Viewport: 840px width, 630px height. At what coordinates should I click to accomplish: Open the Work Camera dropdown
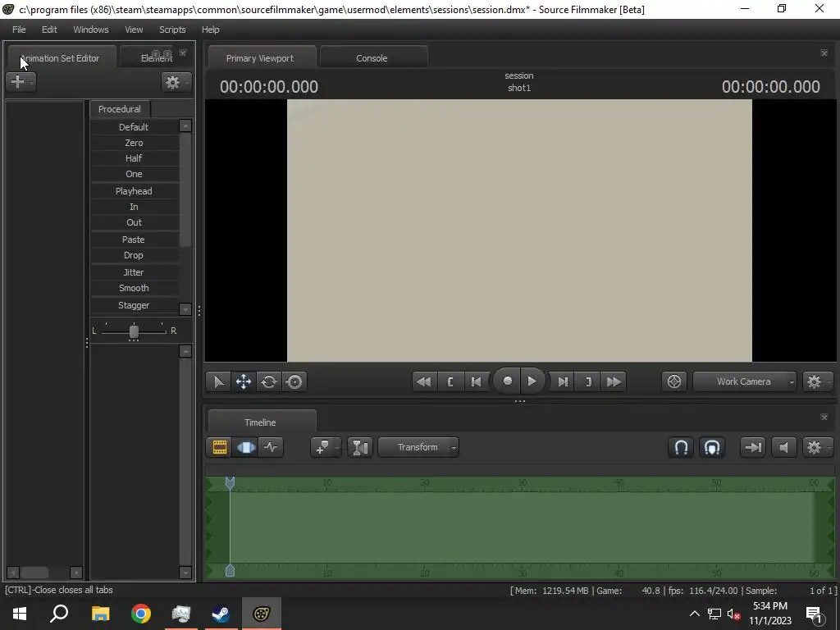pos(745,382)
